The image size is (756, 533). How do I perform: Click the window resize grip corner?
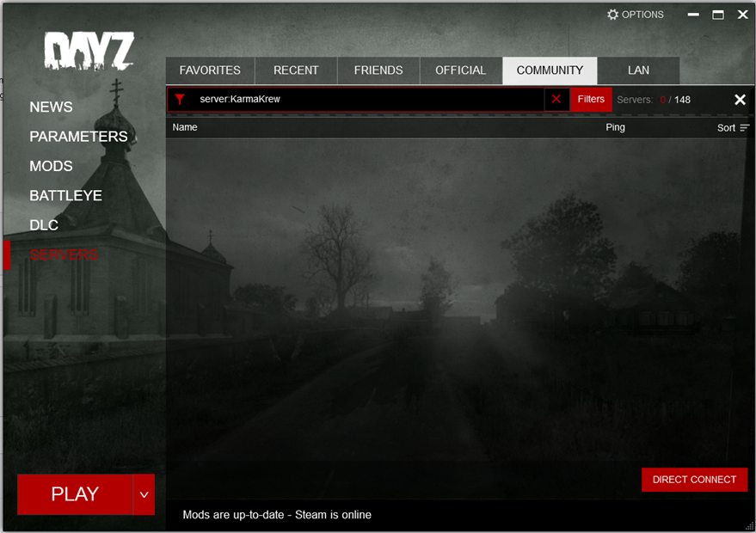(x=749, y=526)
